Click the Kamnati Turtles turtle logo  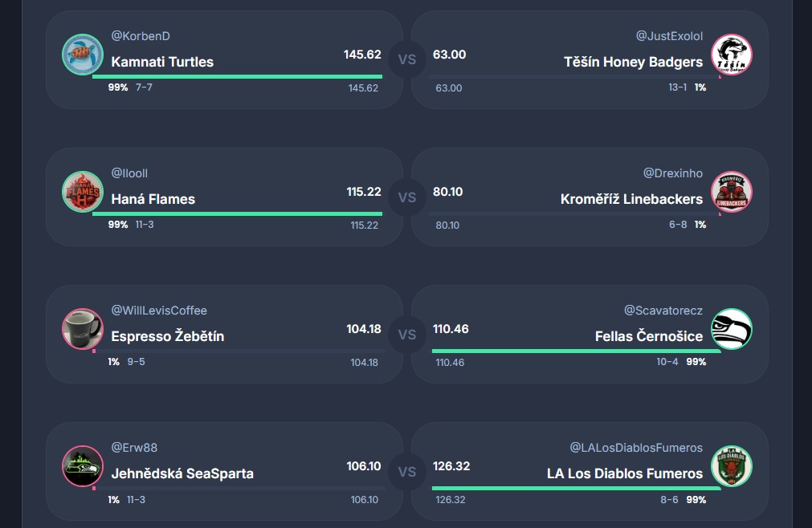(83, 55)
